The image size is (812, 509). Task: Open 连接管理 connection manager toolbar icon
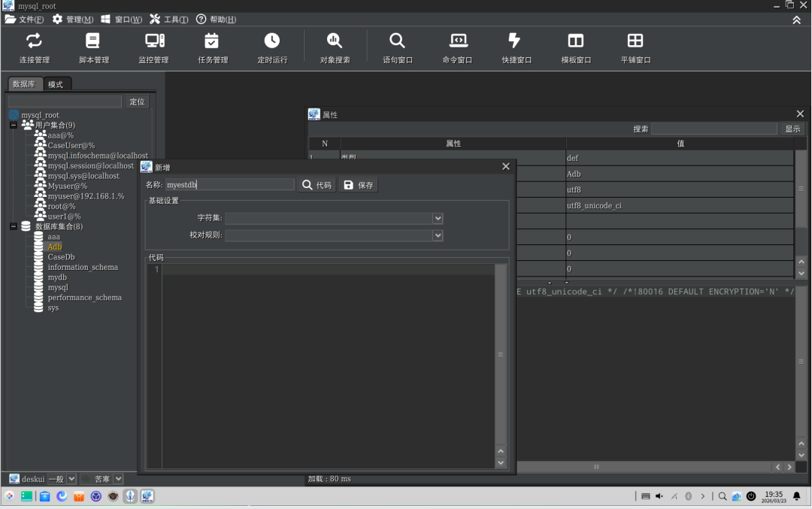click(34, 48)
